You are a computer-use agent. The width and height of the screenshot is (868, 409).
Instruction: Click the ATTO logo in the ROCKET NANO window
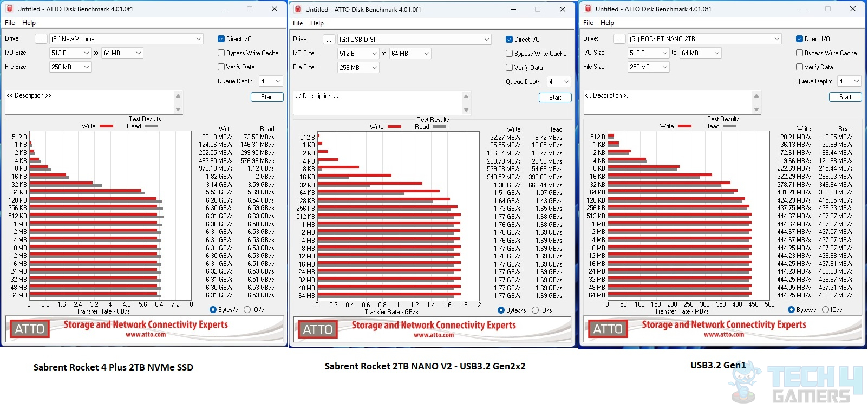608,329
